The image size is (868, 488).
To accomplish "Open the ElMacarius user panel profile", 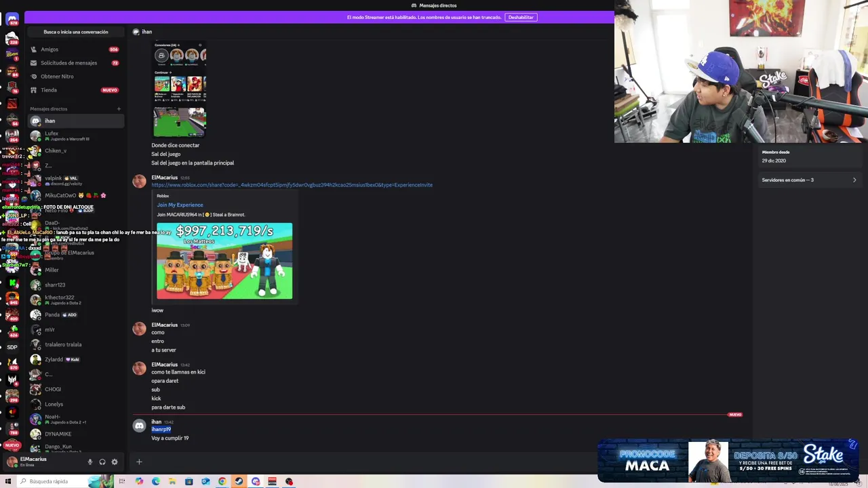I will click(x=45, y=462).
